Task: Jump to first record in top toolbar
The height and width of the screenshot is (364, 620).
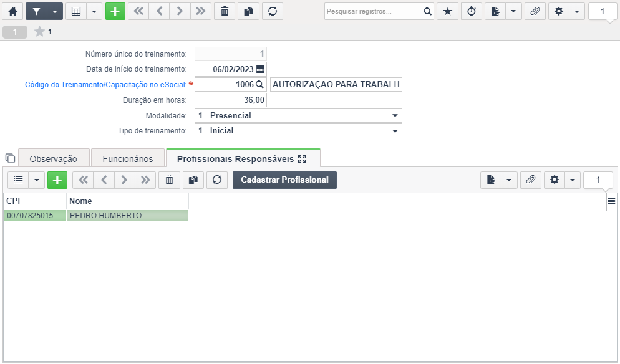Action: tap(138, 11)
